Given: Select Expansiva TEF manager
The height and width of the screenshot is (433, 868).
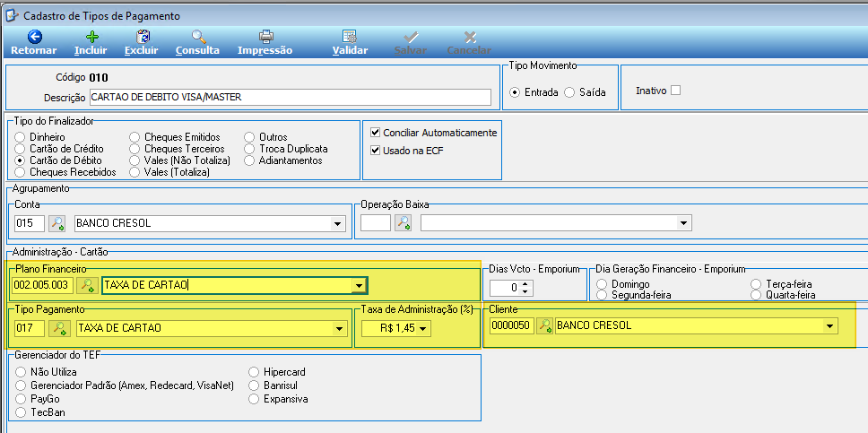Looking at the screenshot, I should [254, 399].
